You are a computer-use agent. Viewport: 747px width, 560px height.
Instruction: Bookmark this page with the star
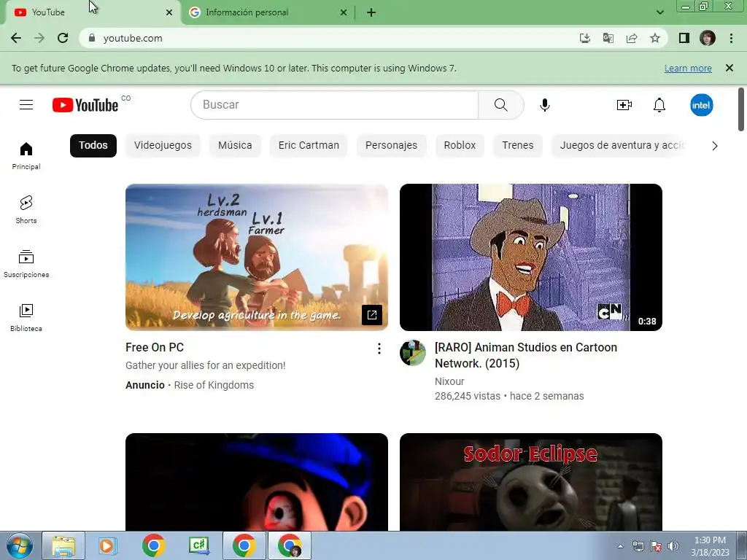click(x=655, y=38)
